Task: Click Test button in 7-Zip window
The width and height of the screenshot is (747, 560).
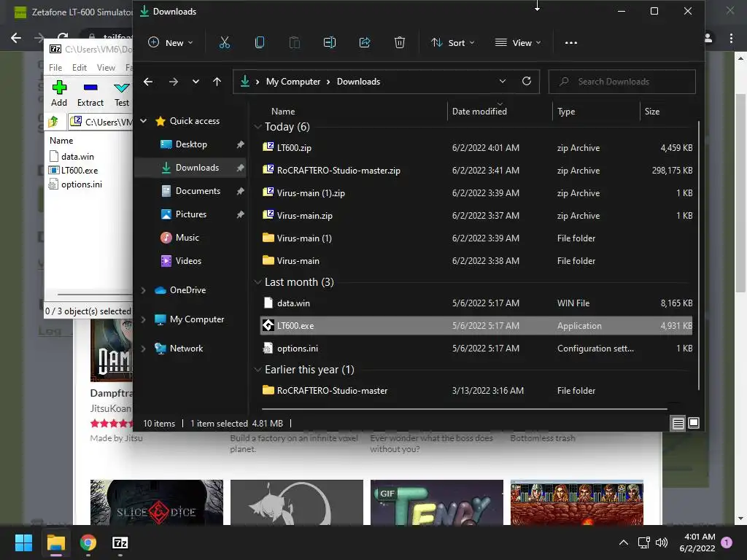Action: (122, 94)
